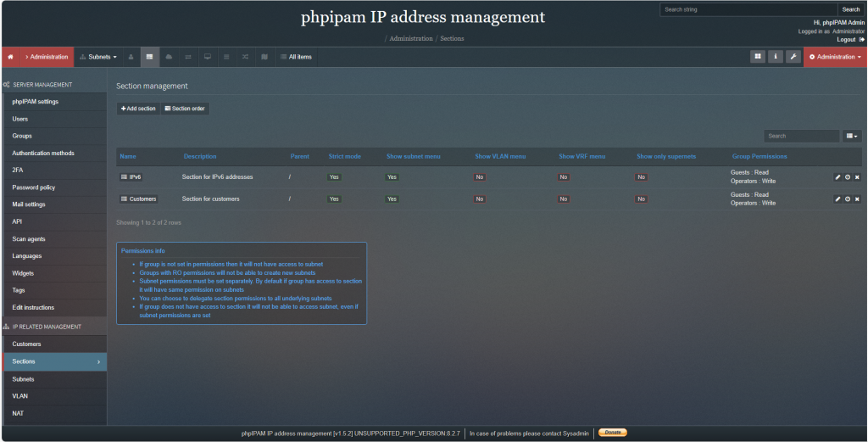The height and width of the screenshot is (442, 868).
Task: Open Scan agents in the sidebar
Action: (55, 239)
